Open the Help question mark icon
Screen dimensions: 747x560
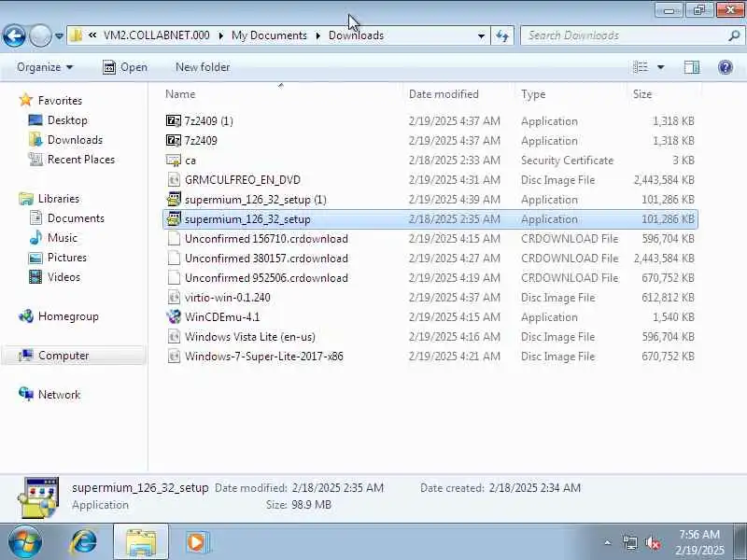click(x=726, y=67)
